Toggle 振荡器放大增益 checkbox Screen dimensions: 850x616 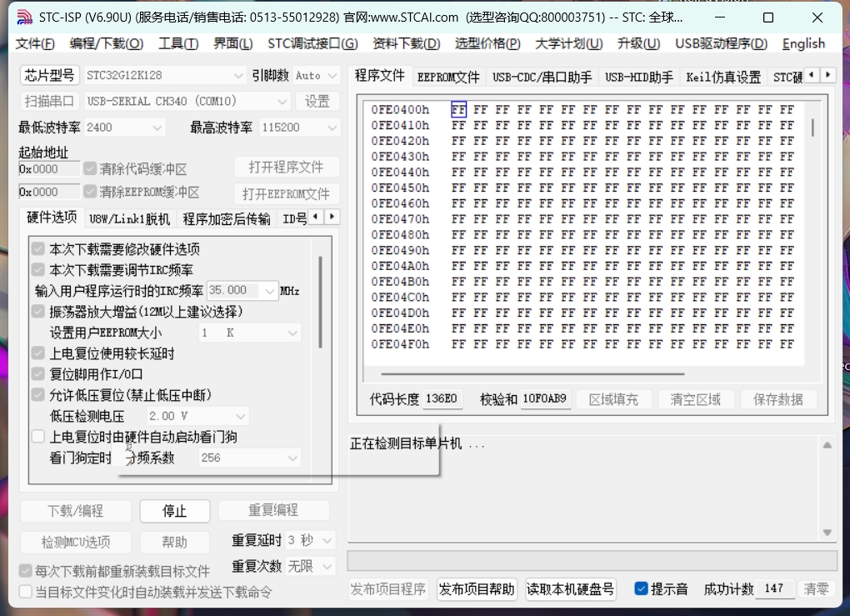pyautogui.click(x=38, y=311)
